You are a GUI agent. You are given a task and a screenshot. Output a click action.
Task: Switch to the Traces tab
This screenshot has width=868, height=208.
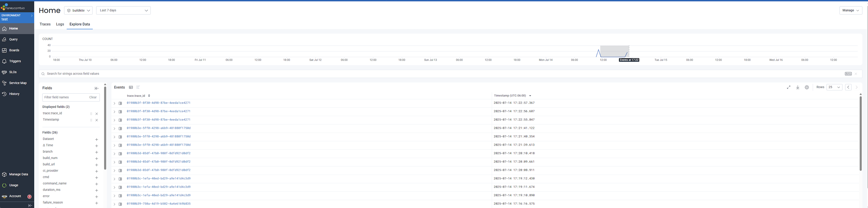tap(45, 24)
